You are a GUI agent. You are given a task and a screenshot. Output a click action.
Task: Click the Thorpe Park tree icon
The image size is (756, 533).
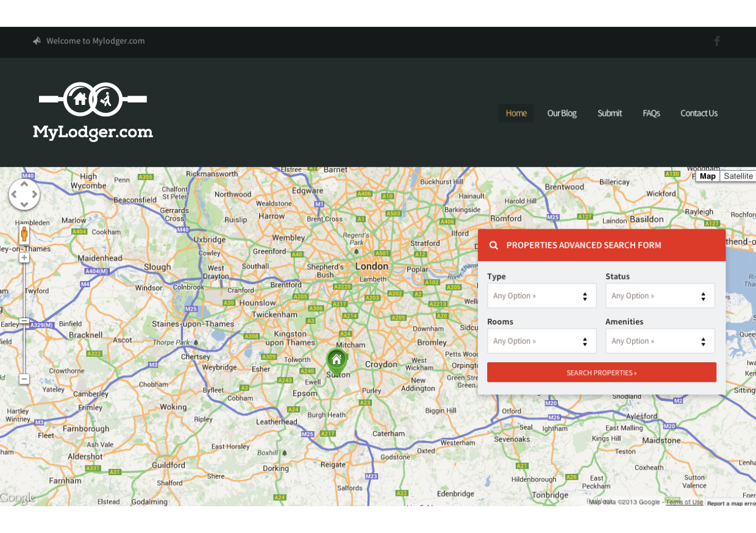click(x=196, y=343)
